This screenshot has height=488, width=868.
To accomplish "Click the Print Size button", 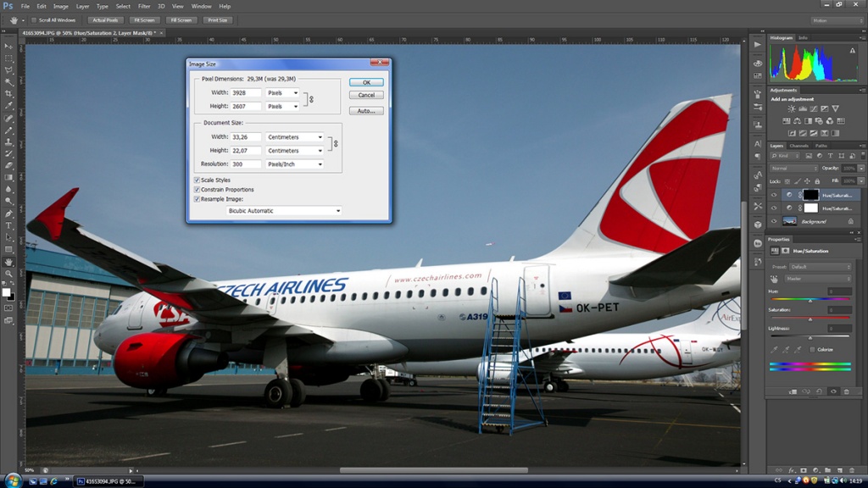I will [218, 20].
